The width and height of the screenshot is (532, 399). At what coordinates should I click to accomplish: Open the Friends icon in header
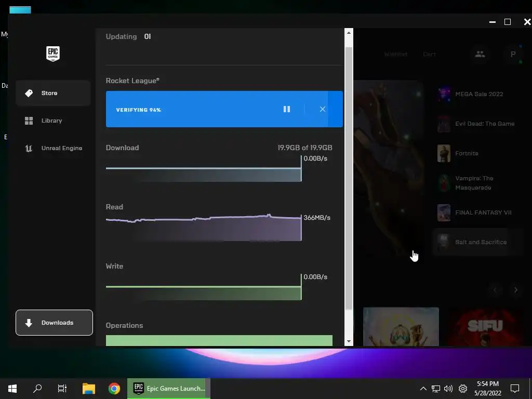click(x=480, y=54)
